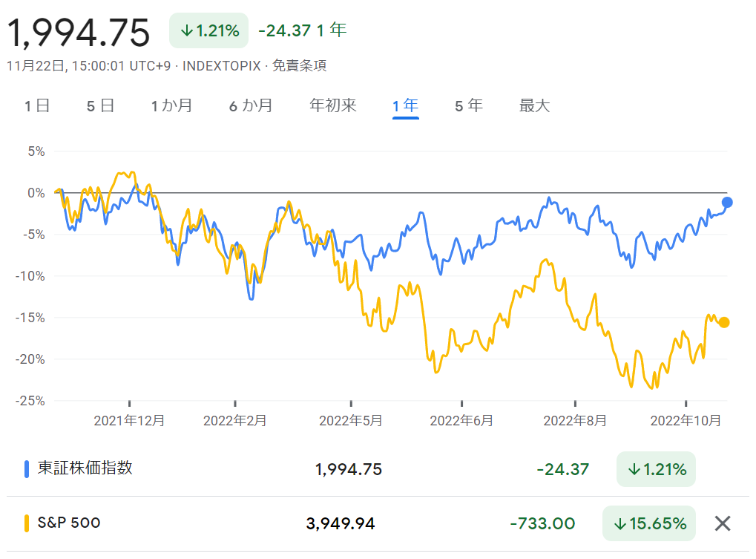
Task: Open the 東証株価指数 index row
Action: 378,469
